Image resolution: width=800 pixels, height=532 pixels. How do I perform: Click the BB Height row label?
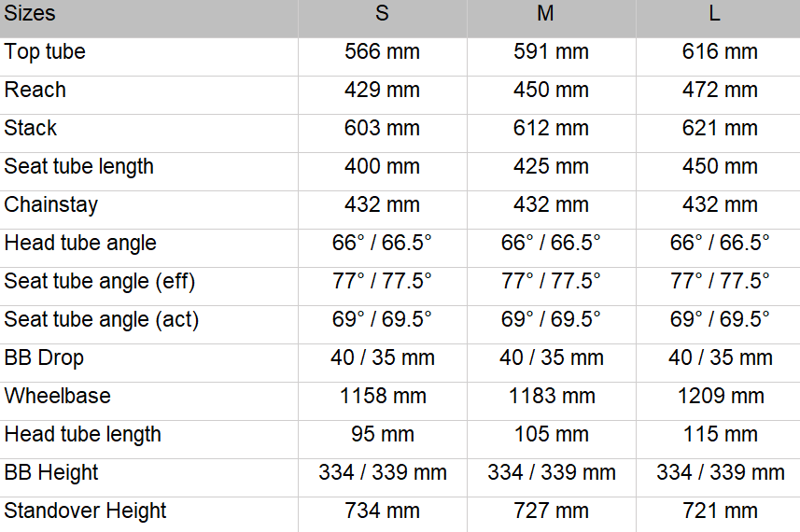51,473
